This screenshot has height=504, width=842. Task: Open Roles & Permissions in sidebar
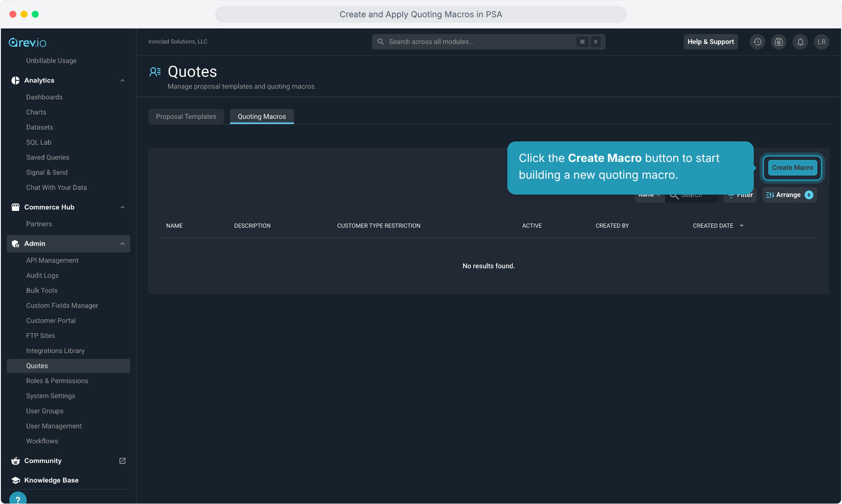pyautogui.click(x=57, y=381)
